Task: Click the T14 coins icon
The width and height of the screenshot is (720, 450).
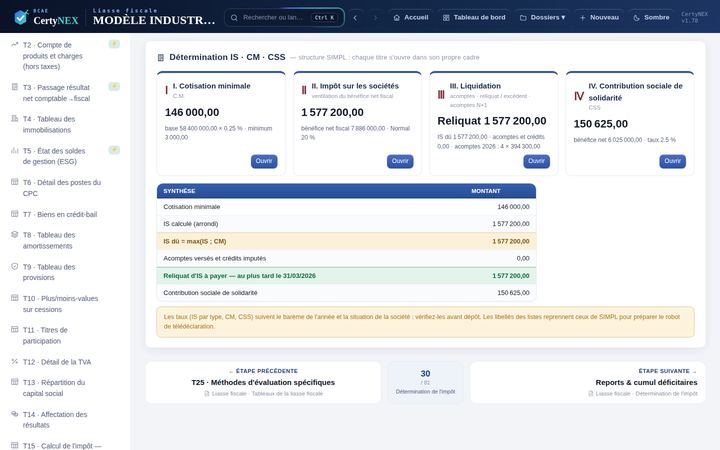Action: [x=15, y=414]
